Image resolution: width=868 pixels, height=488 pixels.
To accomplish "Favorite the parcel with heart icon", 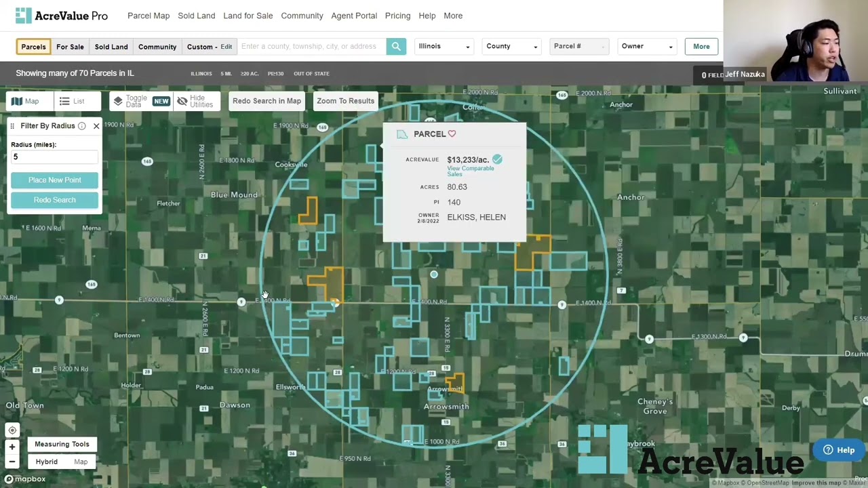I will pos(452,134).
